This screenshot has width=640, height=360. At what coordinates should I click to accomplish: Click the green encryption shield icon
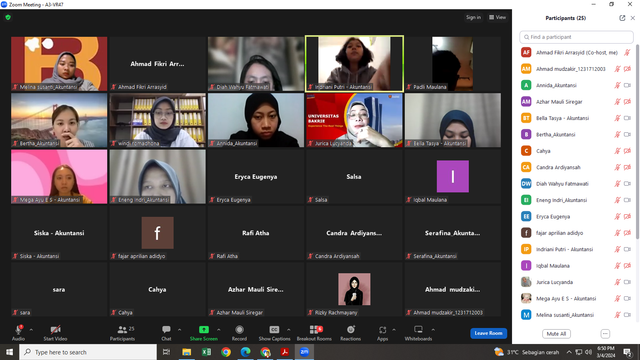pyautogui.click(x=8, y=18)
